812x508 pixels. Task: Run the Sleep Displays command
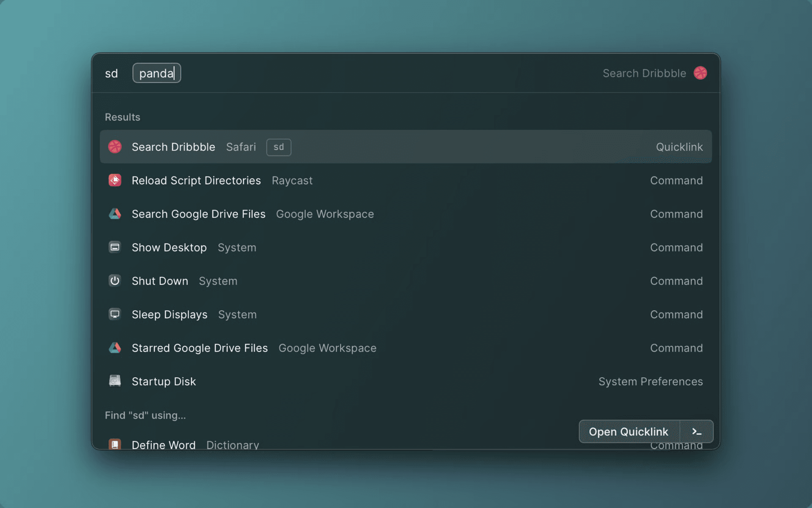pos(169,314)
